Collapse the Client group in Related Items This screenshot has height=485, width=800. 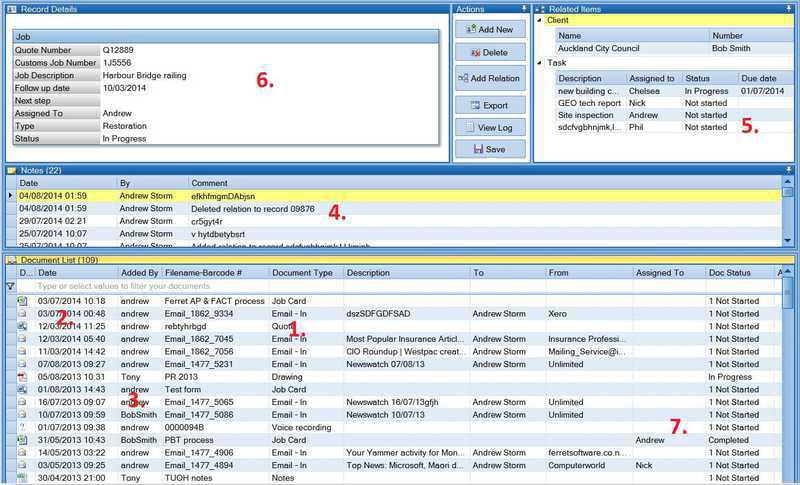[541, 20]
